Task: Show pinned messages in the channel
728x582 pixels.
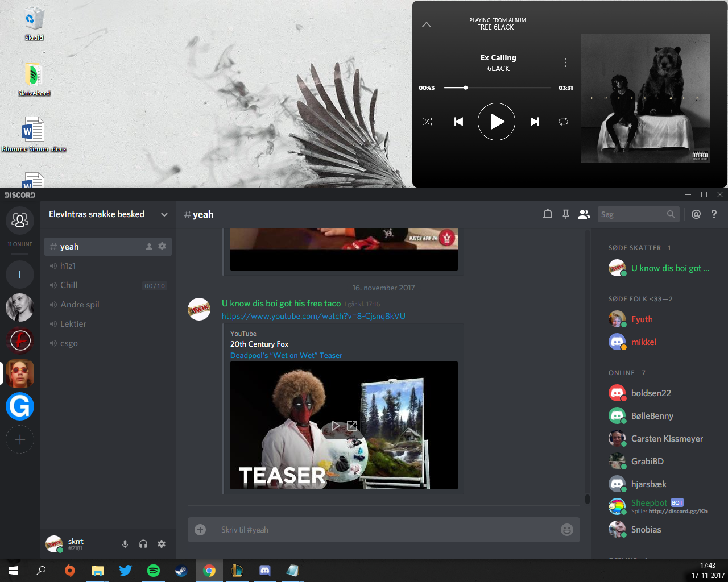Action: [x=566, y=214]
